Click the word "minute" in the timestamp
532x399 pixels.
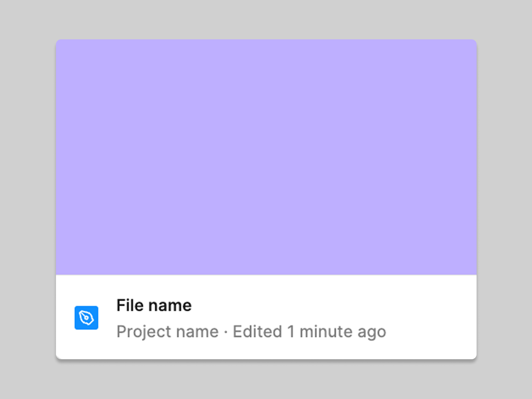click(326, 331)
